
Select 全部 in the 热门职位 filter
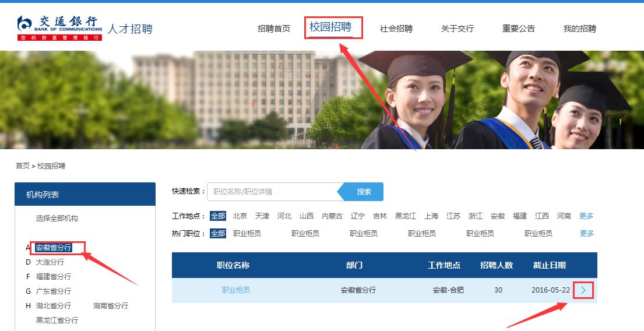pos(218,234)
